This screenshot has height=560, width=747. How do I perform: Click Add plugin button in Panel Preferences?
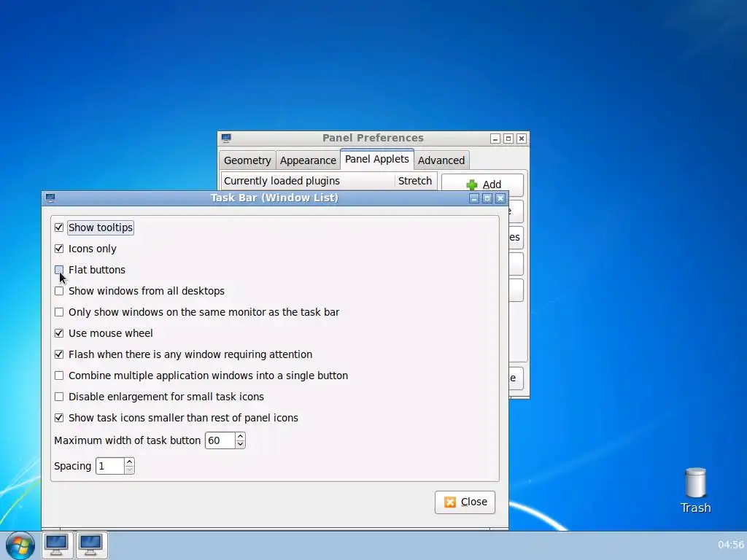(x=483, y=184)
